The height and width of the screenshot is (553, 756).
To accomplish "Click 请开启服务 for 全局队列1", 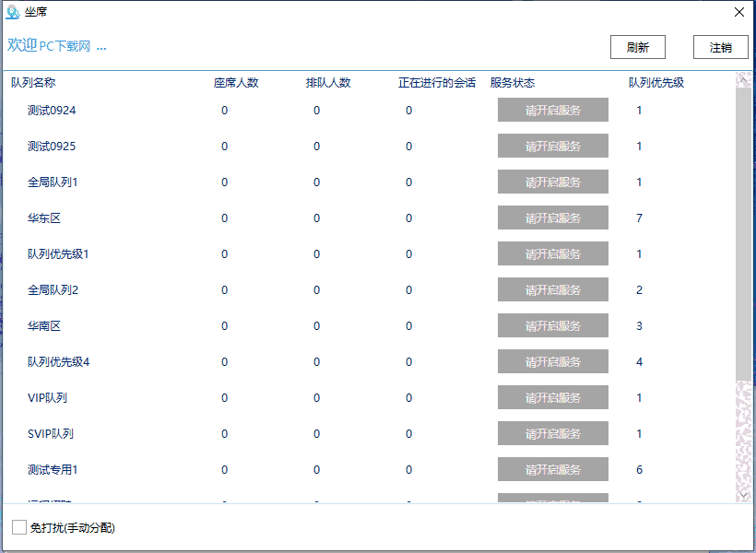I will (552, 182).
